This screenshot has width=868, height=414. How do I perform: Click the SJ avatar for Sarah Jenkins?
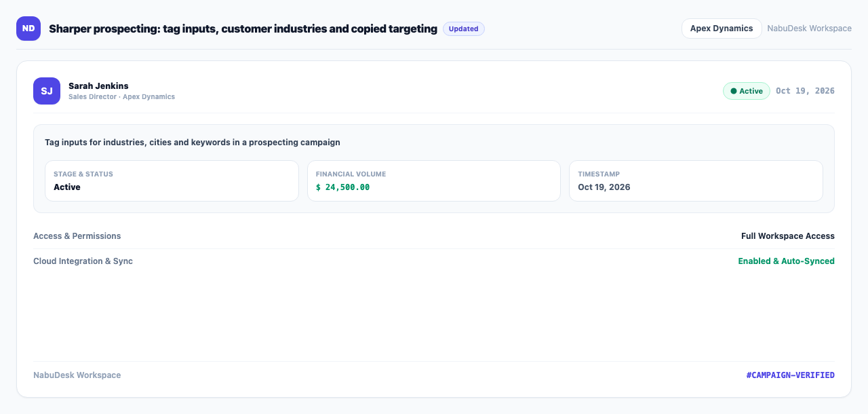[x=47, y=91]
